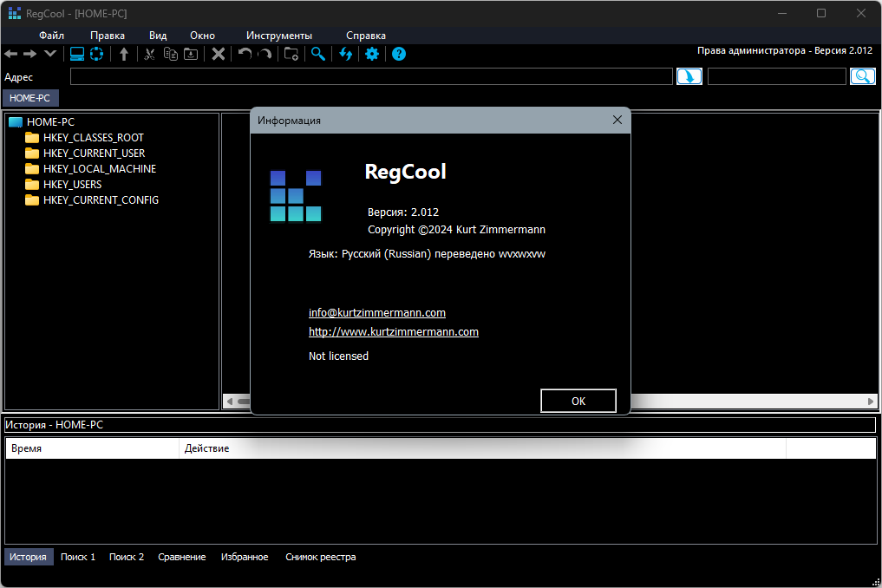Click the blue magnifier search toolbar icon
The image size is (882, 588).
click(x=318, y=54)
